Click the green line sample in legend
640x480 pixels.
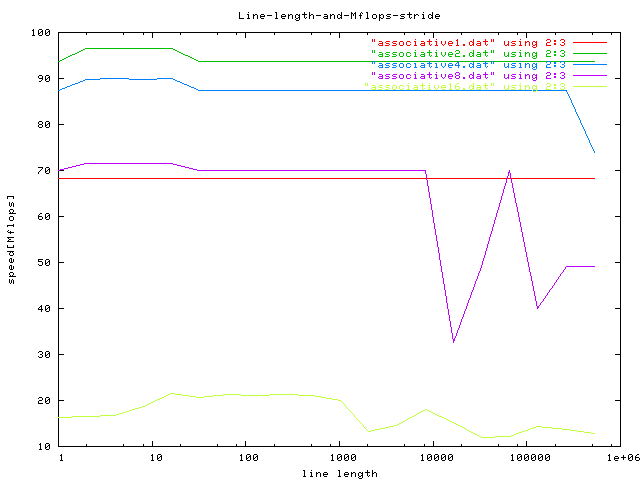pyautogui.click(x=590, y=54)
